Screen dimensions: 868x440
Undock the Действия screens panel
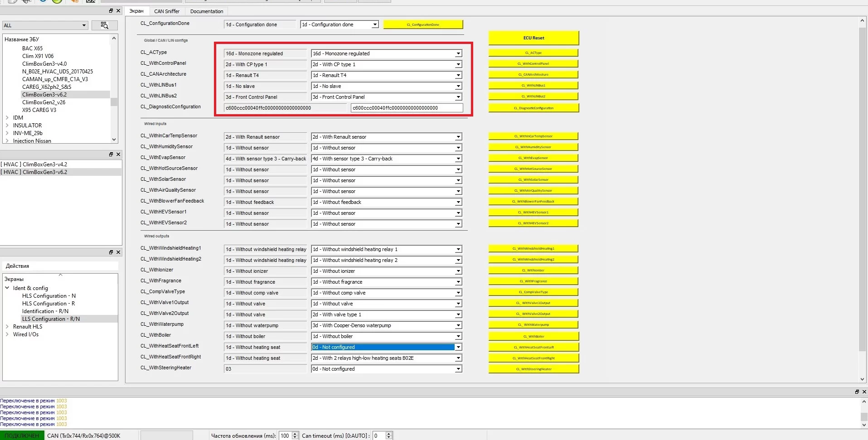pos(111,252)
